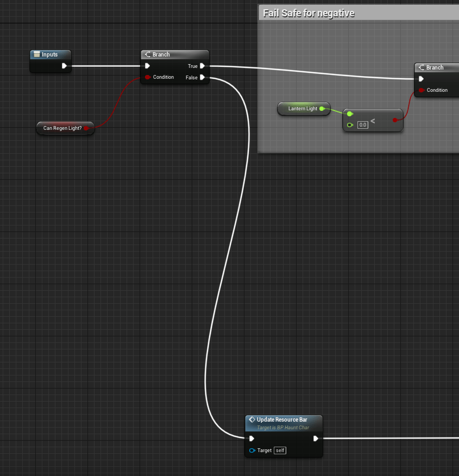This screenshot has width=459, height=476.
Task: Click the first Branch node's red Condition pin
Action: [147, 77]
